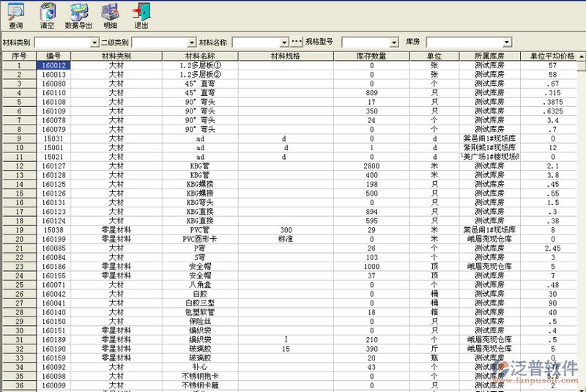The width and height of the screenshot is (586, 392).
Task: Click code cell 15031
Action: [53, 138]
